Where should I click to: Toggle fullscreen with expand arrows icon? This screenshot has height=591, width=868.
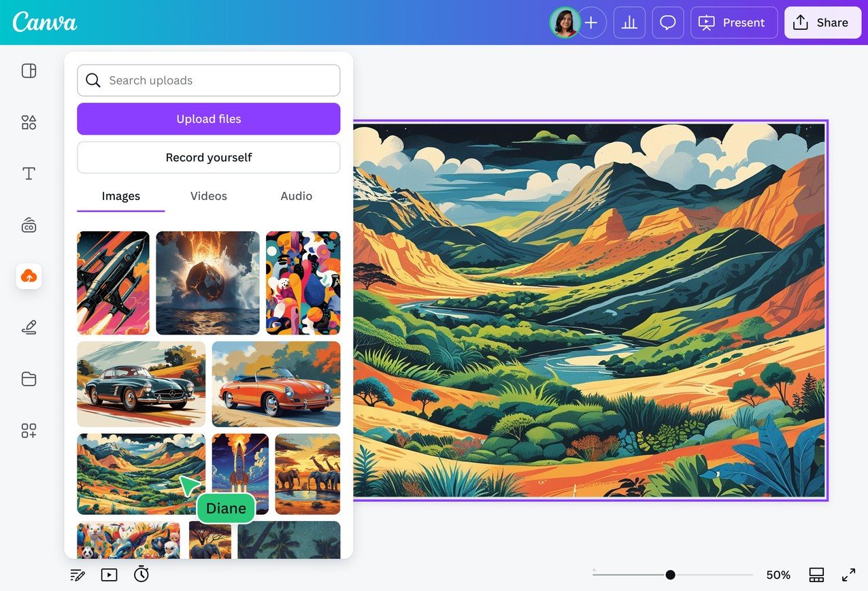848,575
